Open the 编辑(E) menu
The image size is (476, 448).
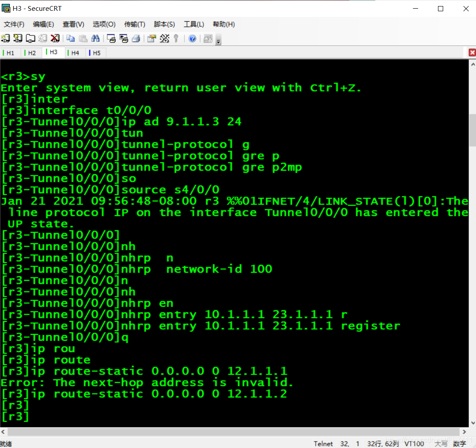(x=44, y=24)
